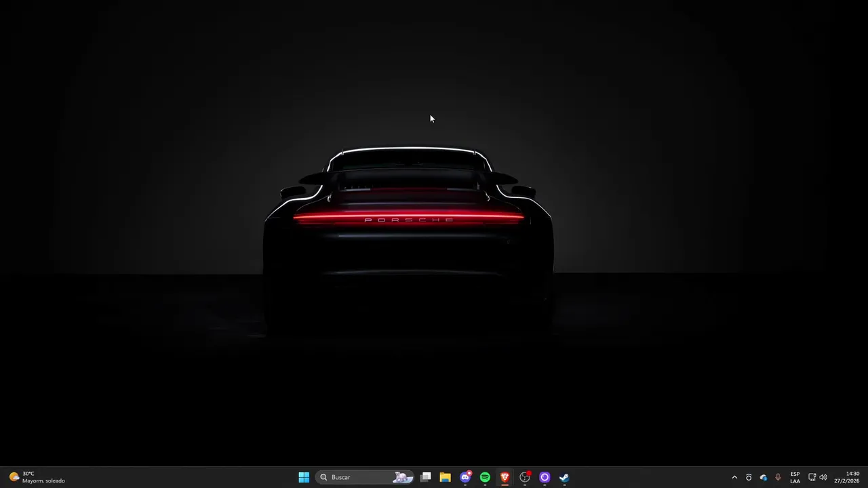Open the clock showing 14:30

click(847, 477)
